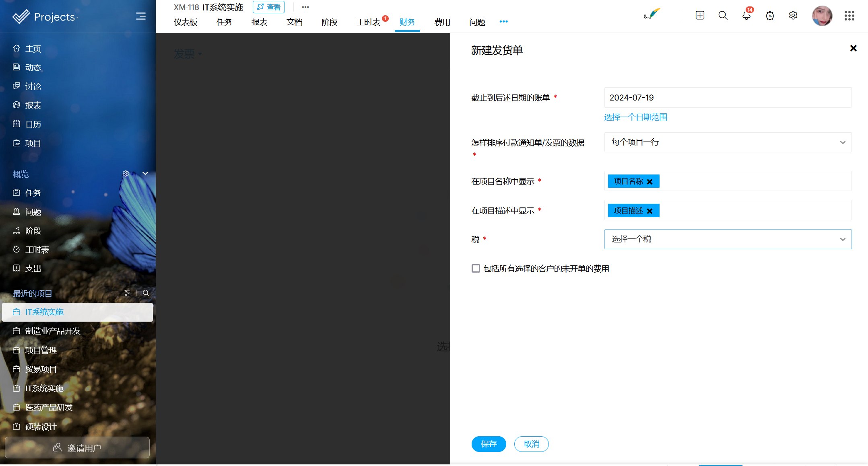The image size is (868, 466).
Task: Click the 在项目名称中显示 tag field
Action: click(728, 181)
